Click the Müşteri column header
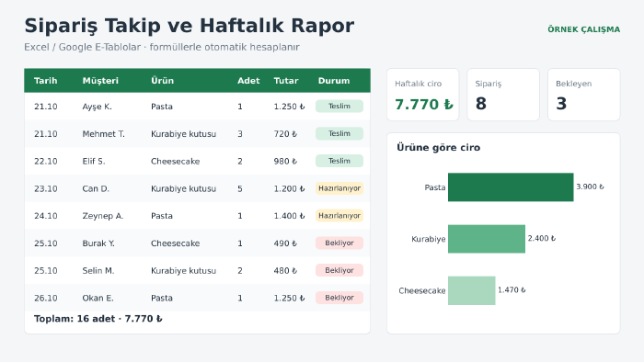 click(100, 81)
